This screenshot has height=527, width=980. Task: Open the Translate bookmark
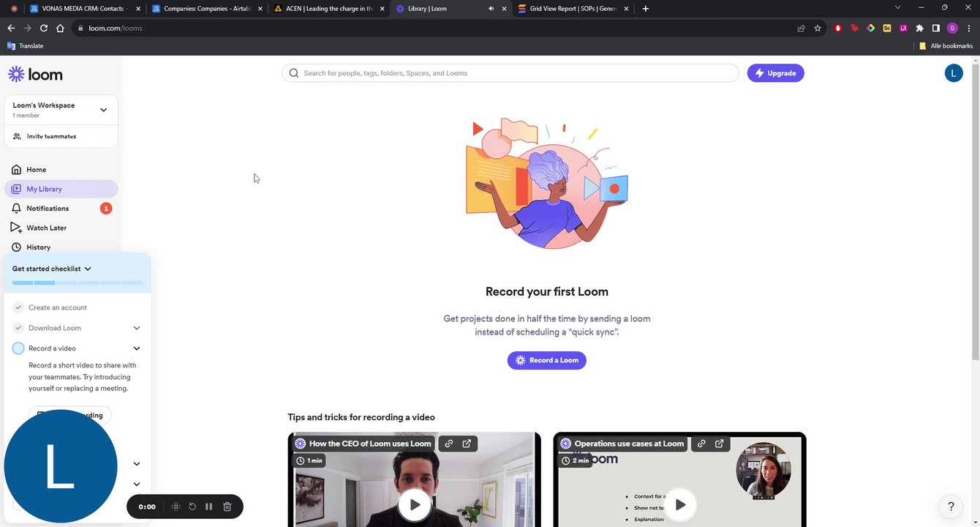(x=25, y=46)
